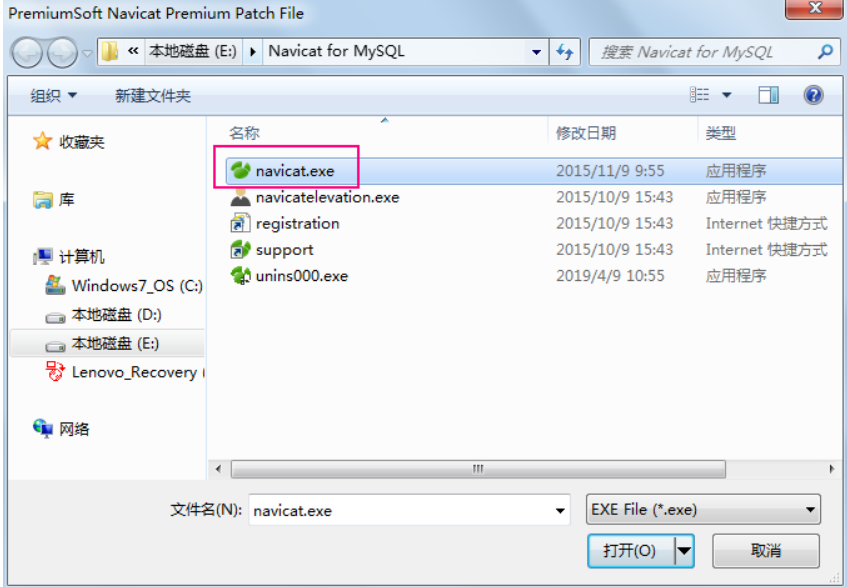Click 新建文件夹 in the toolbar
847x587 pixels.
point(153,96)
